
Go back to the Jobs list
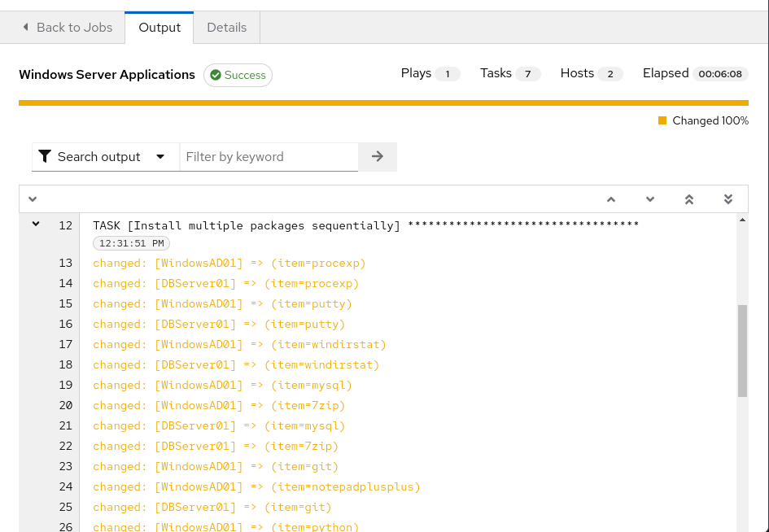coord(68,28)
